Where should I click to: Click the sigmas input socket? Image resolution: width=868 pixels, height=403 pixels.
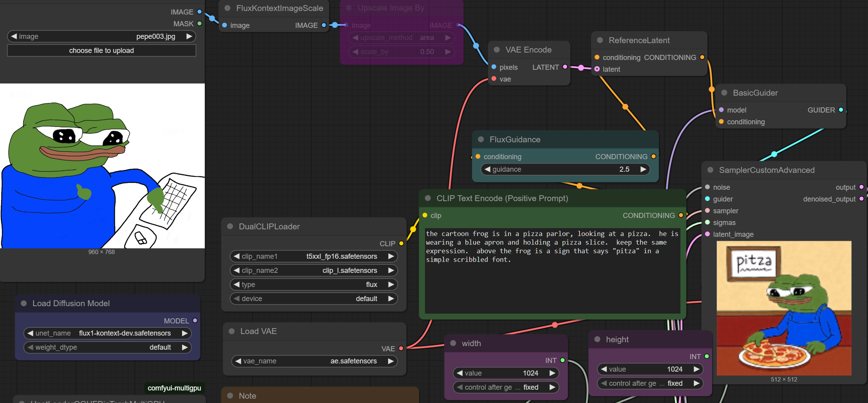[707, 222]
